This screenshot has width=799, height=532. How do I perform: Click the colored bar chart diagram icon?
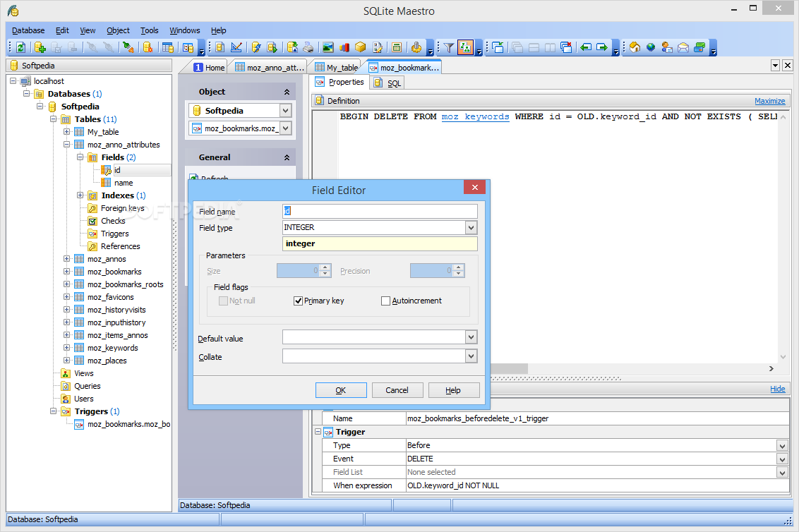344,47
